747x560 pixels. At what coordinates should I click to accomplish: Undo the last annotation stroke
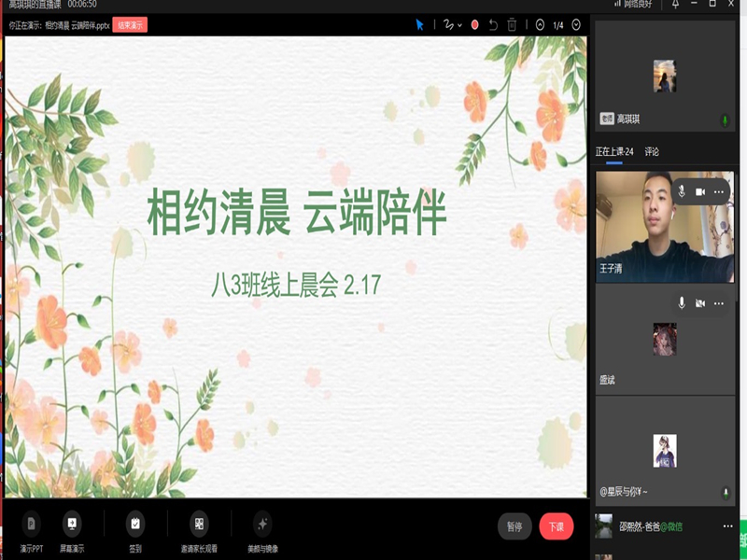click(493, 25)
